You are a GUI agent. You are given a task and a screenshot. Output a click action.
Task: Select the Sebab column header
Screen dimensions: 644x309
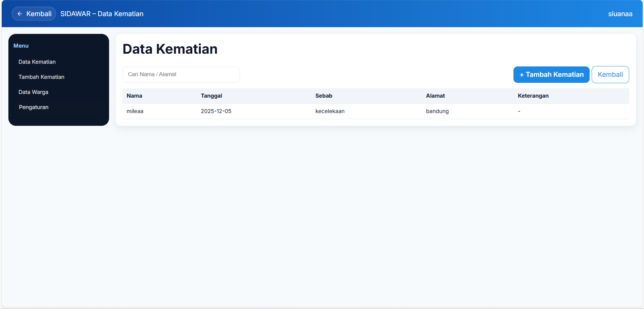click(324, 96)
